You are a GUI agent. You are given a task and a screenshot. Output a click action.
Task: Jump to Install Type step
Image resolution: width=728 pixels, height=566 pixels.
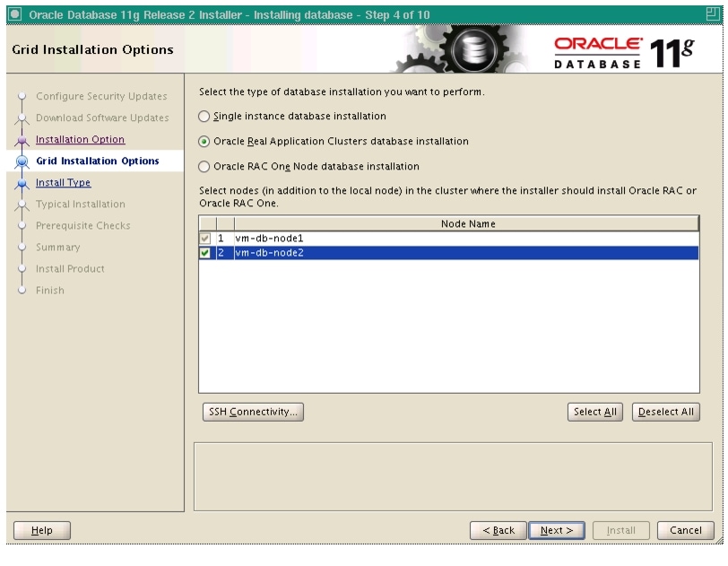pos(63,183)
